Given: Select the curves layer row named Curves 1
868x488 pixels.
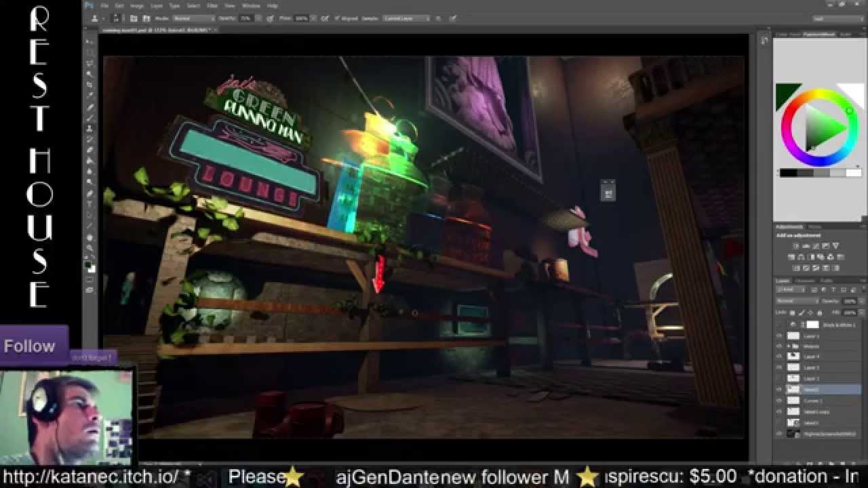Looking at the screenshot, I should 818,401.
